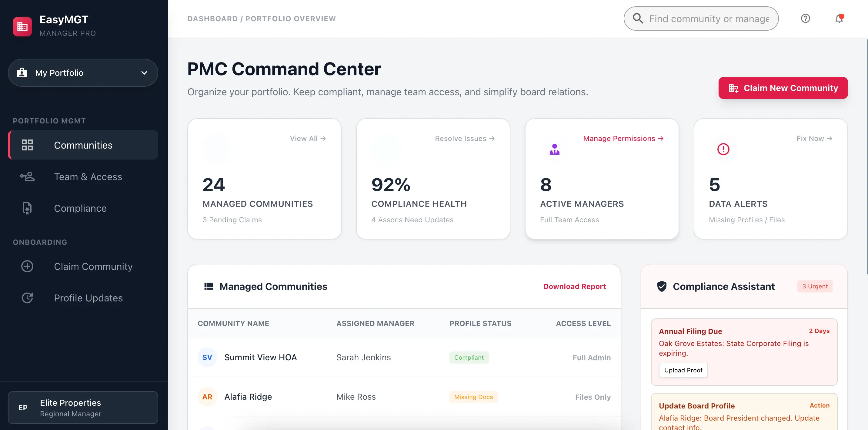Follow the Manage Permissions link
Screen dimensions: 868x430
(x=623, y=138)
